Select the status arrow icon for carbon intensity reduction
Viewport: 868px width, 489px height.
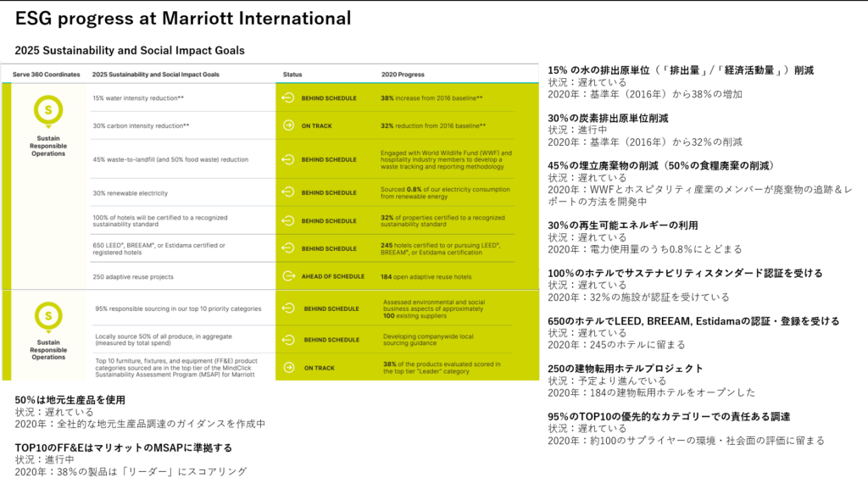[288, 125]
